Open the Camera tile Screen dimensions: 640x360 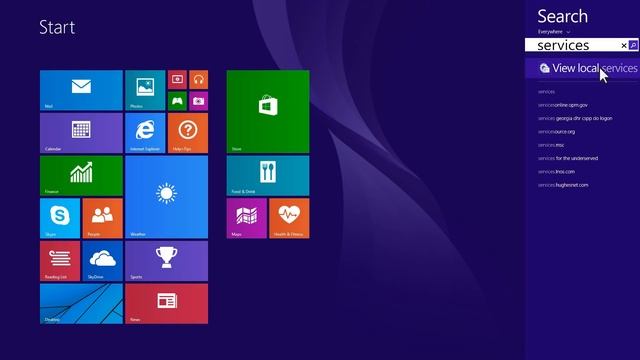pos(198,101)
